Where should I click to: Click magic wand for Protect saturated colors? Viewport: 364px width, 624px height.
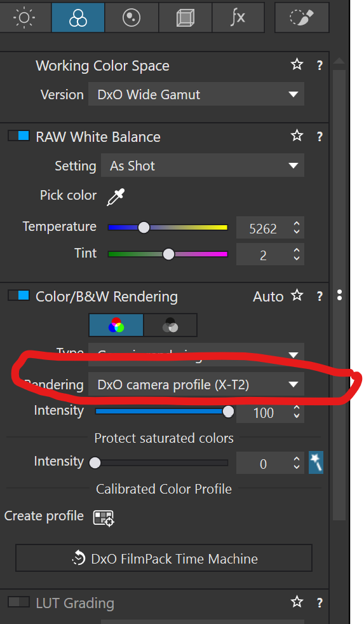pyautogui.click(x=316, y=462)
